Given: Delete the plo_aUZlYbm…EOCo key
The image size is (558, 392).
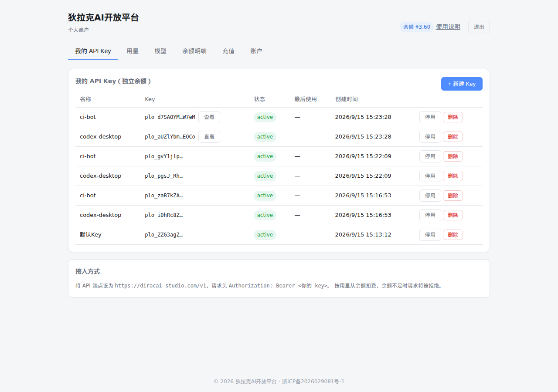Looking at the screenshot, I should [453, 137].
